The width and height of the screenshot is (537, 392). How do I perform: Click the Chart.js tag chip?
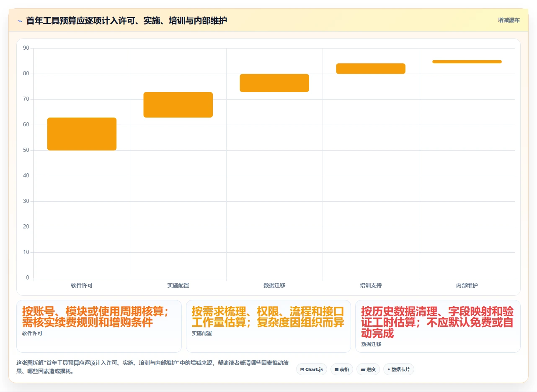(311, 369)
